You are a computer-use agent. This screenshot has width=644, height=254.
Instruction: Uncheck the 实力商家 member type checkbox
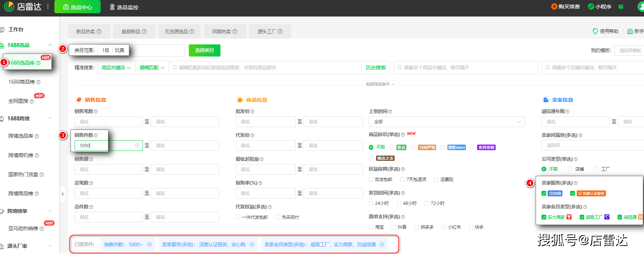[x=544, y=217]
